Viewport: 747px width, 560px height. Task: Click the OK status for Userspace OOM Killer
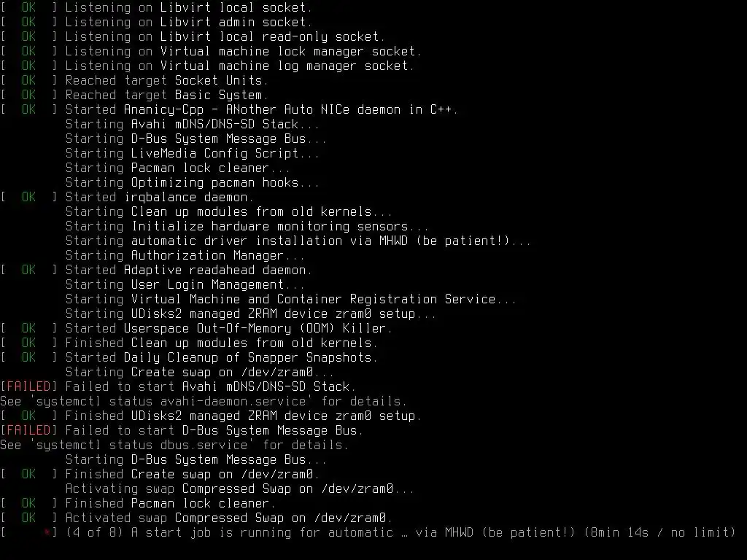pos(28,328)
